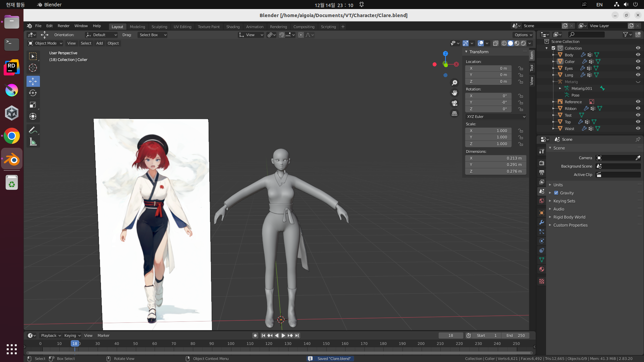Open the File menu
This screenshot has width=644, height=362.
tap(38, 26)
